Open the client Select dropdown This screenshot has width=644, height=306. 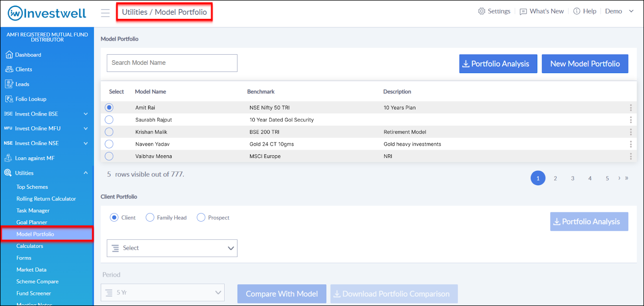(172, 248)
